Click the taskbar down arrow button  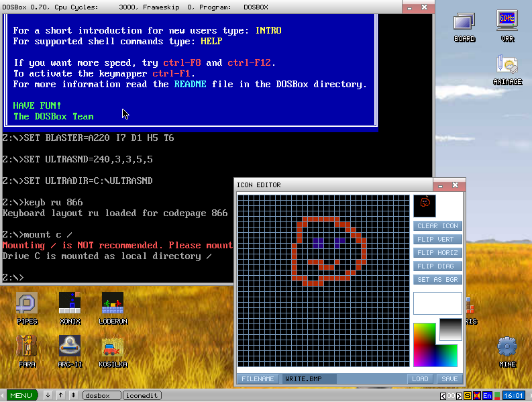pyautogui.click(x=48, y=395)
